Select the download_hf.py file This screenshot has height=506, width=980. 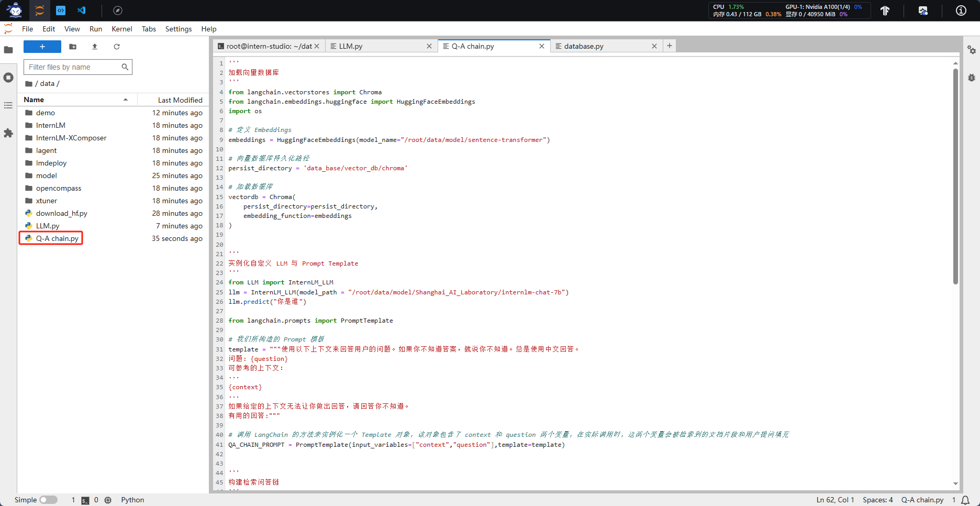pyautogui.click(x=114, y=213)
